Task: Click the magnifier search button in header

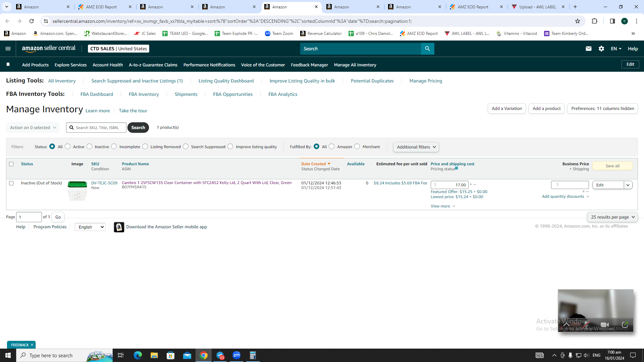Action: click(427, 49)
